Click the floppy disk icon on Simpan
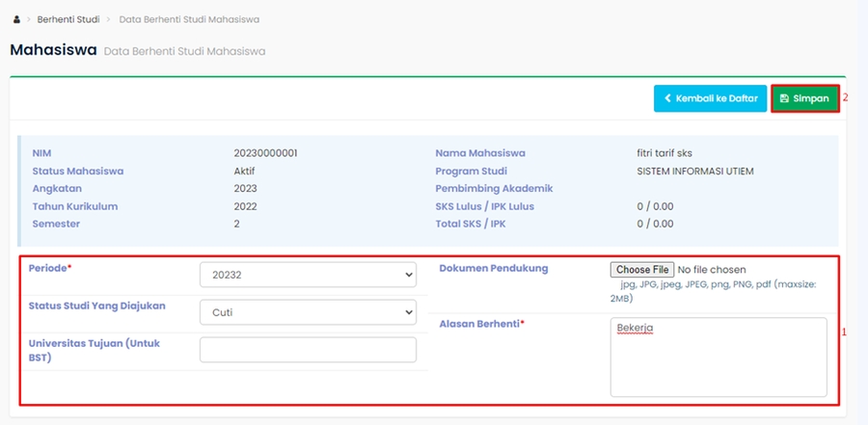This screenshot has height=425, width=868. (784, 98)
